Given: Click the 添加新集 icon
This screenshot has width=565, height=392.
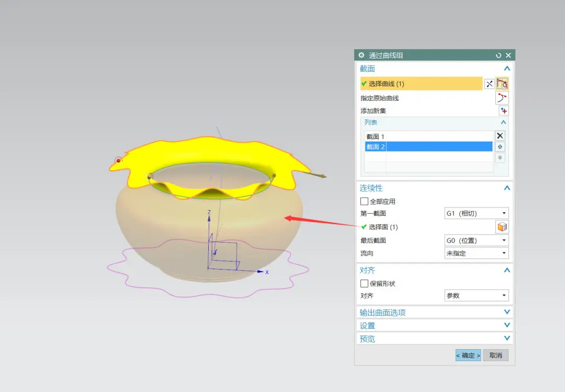Looking at the screenshot, I should [504, 111].
